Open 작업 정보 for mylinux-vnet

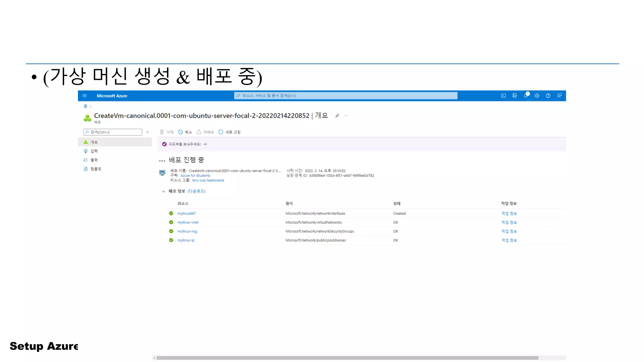pos(509,222)
